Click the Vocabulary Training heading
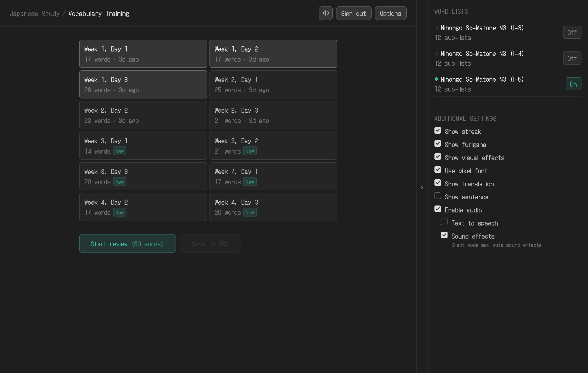 [x=99, y=13]
